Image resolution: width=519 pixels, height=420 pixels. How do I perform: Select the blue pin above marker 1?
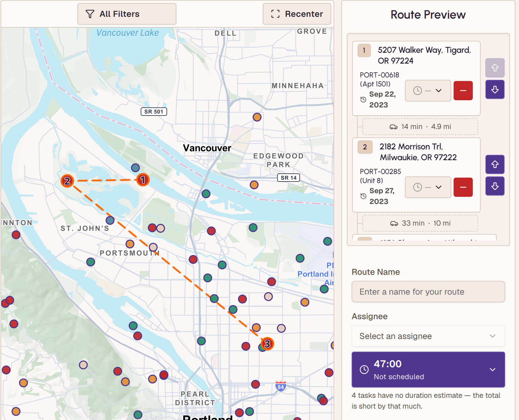coord(136,167)
